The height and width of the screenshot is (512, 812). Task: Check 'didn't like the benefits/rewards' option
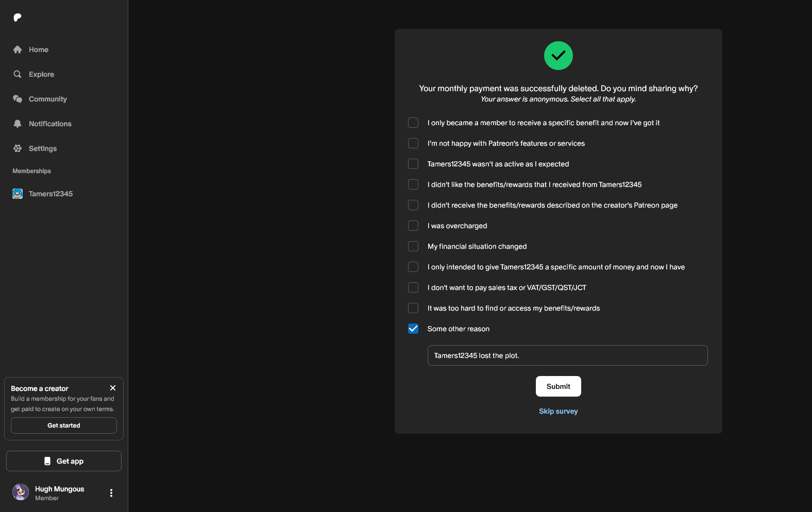413,184
